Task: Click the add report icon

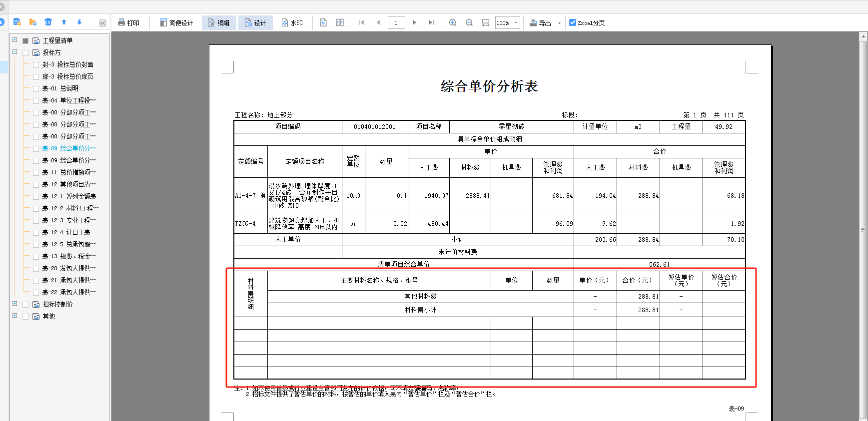Action: pyautogui.click(x=17, y=22)
